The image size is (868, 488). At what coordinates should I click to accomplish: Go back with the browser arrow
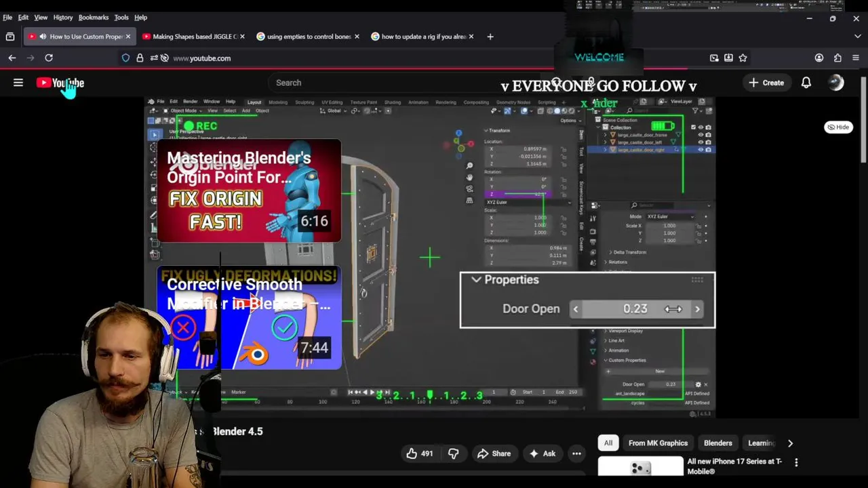click(x=12, y=58)
